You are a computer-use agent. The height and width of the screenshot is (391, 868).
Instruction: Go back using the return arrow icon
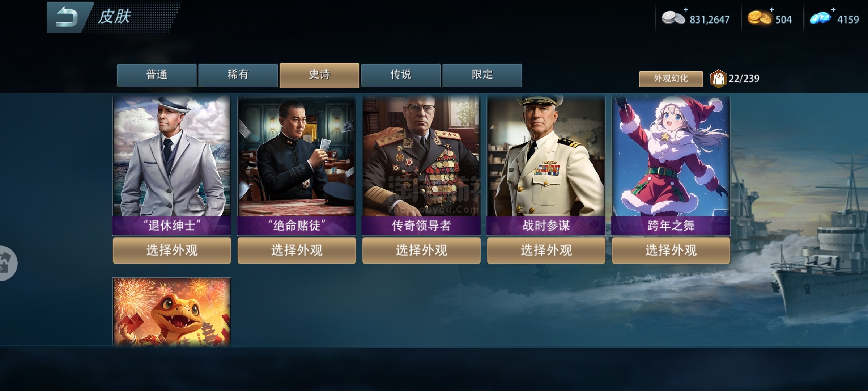coord(67,18)
